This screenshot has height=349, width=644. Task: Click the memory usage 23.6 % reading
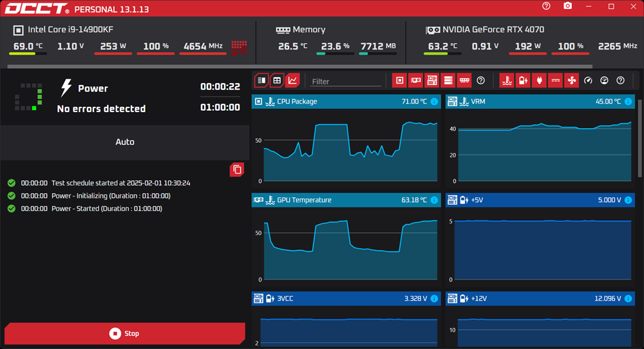click(335, 46)
